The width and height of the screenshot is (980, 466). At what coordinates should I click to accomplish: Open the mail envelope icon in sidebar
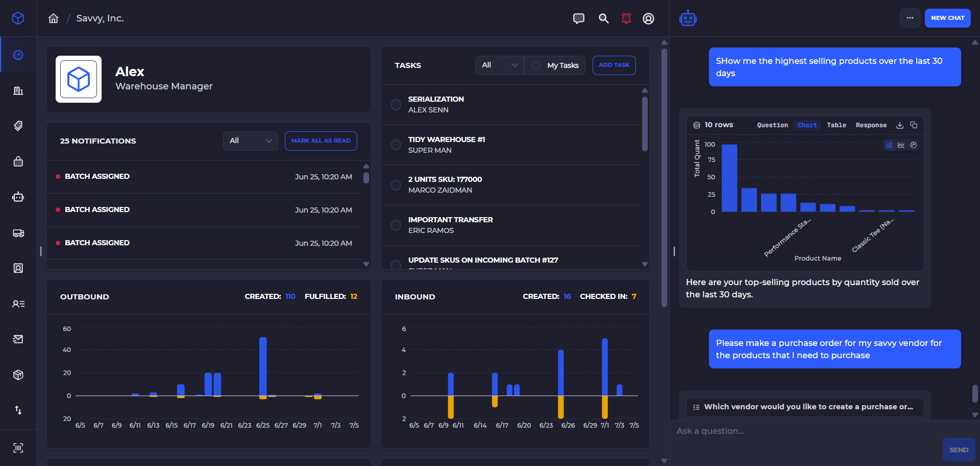click(x=18, y=339)
